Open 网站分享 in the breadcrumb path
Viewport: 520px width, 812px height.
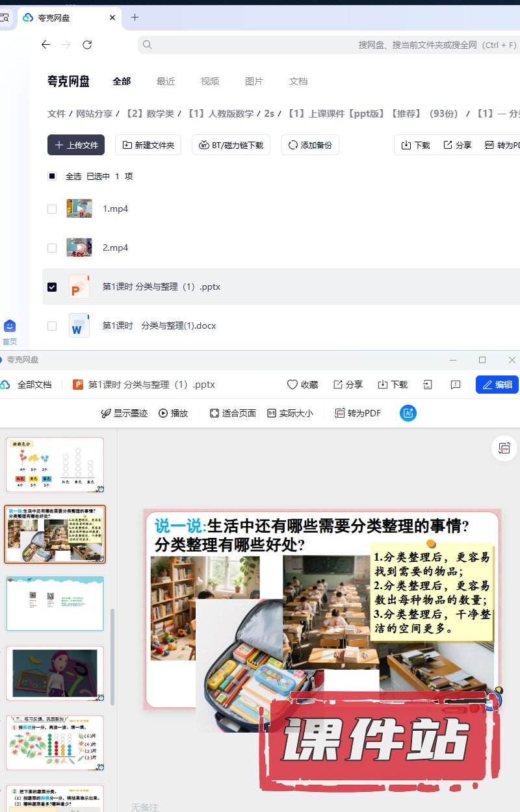(x=94, y=114)
